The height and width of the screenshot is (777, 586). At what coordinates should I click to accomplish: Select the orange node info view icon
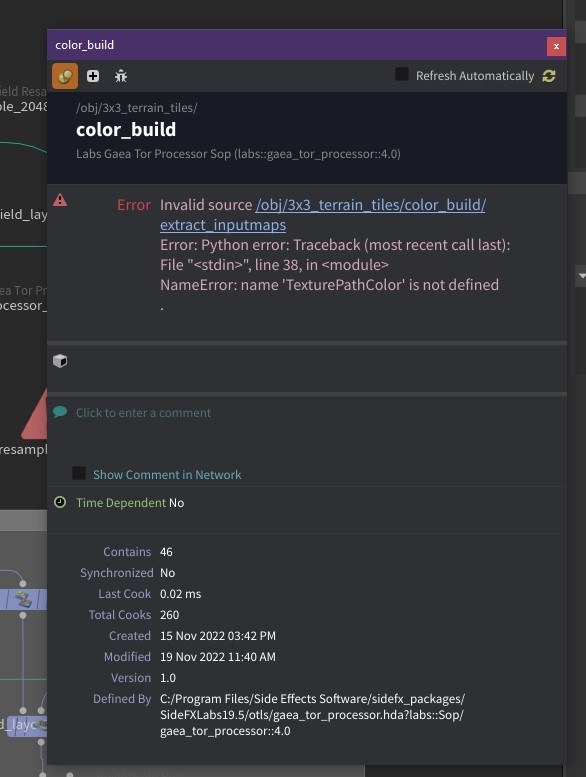[65, 76]
